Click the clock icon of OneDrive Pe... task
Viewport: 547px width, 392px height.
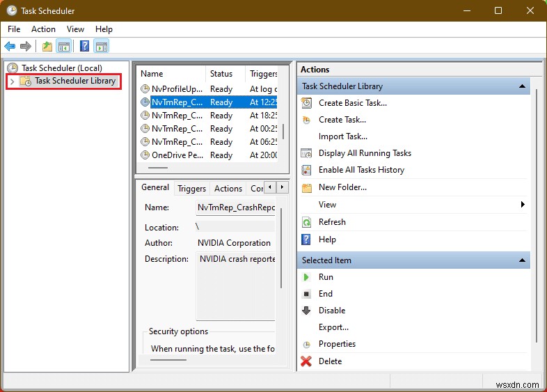[x=145, y=155]
